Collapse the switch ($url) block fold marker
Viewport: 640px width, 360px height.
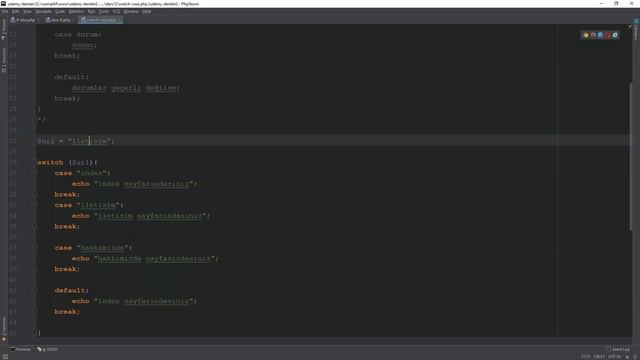point(35,162)
